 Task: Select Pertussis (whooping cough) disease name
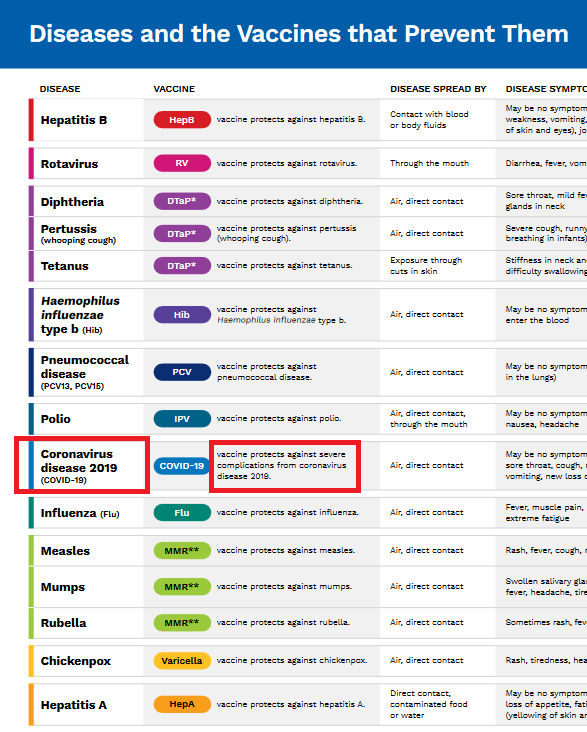click(78, 234)
